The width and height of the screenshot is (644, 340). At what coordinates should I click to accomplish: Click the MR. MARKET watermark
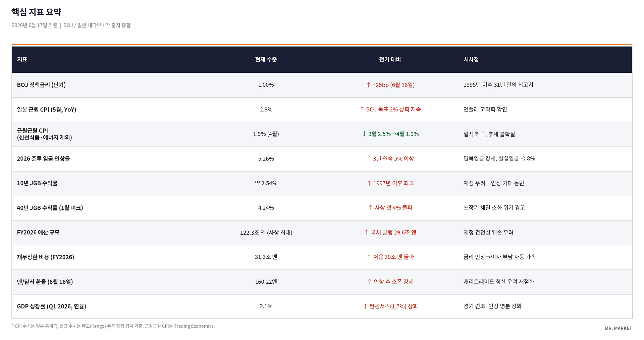point(618,328)
